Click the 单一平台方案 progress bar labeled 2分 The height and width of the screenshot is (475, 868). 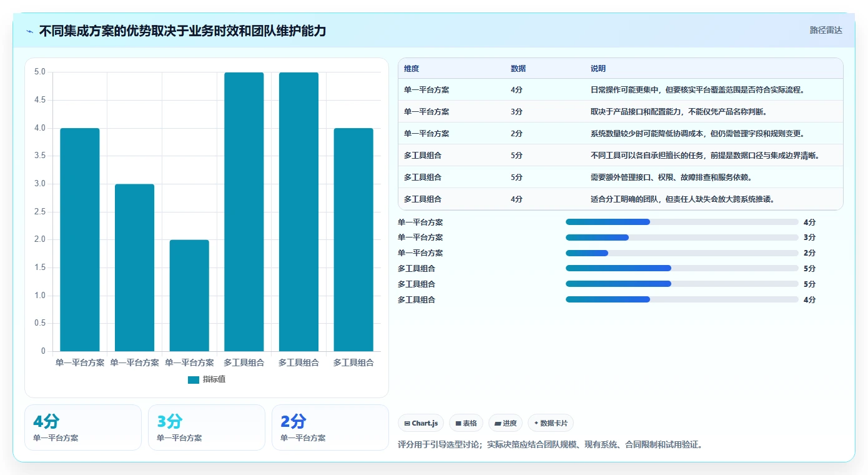pyautogui.click(x=682, y=253)
